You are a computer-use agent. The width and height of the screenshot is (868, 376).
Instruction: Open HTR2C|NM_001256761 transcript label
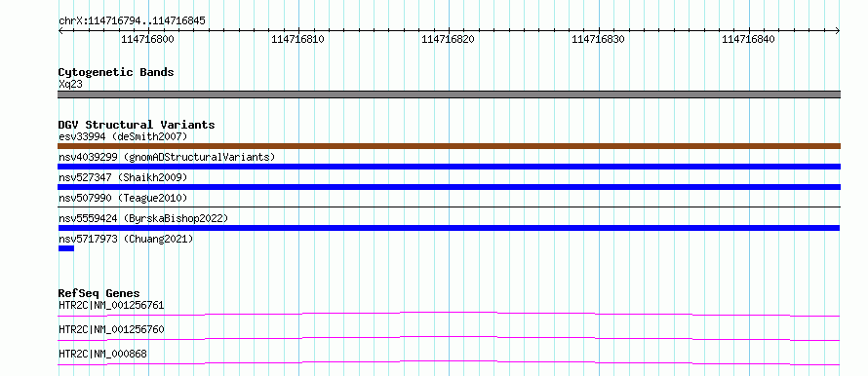click(x=111, y=305)
